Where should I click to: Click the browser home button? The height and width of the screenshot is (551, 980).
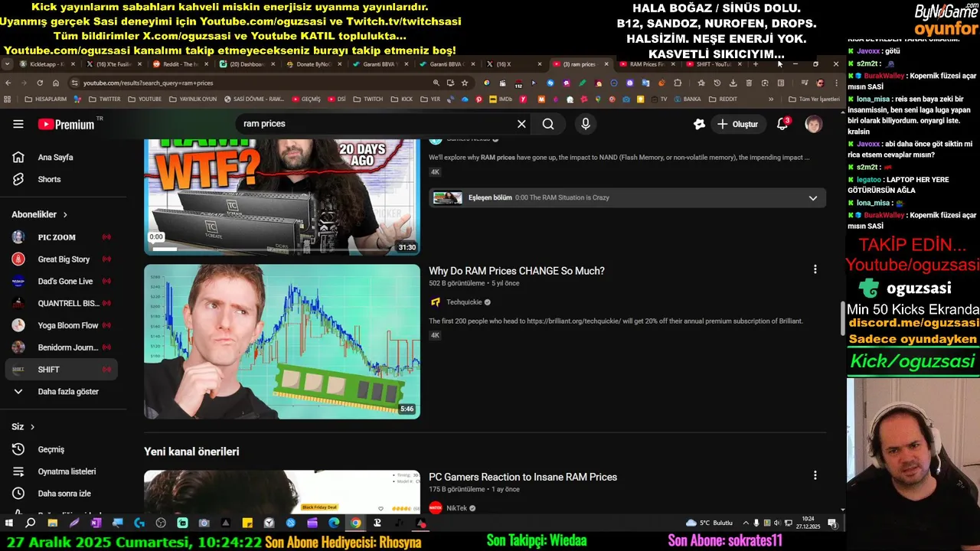56,83
